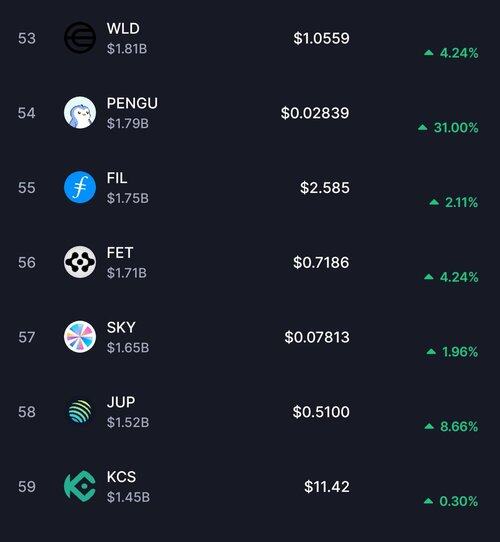This screenshot has height=542, width=500.
Task: Select the KCS price $11.42
Action: tap(327, 486)
